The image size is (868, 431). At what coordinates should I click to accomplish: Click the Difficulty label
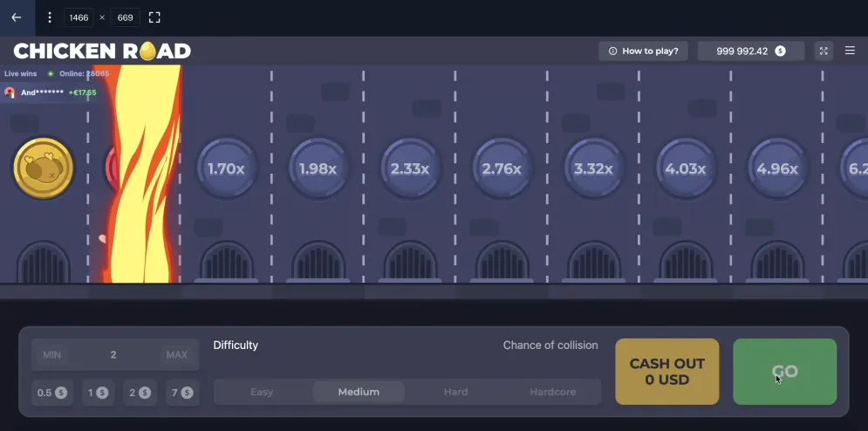[x=236, y=345]
